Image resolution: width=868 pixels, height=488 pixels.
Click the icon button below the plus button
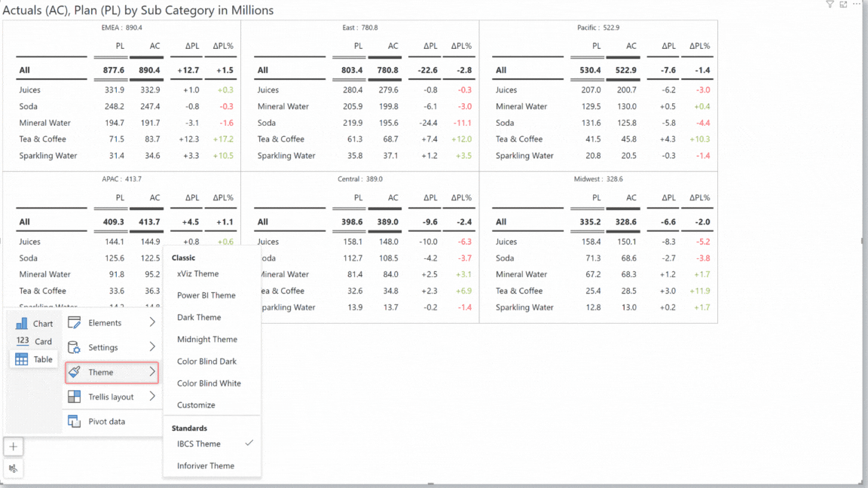point(13,468)
